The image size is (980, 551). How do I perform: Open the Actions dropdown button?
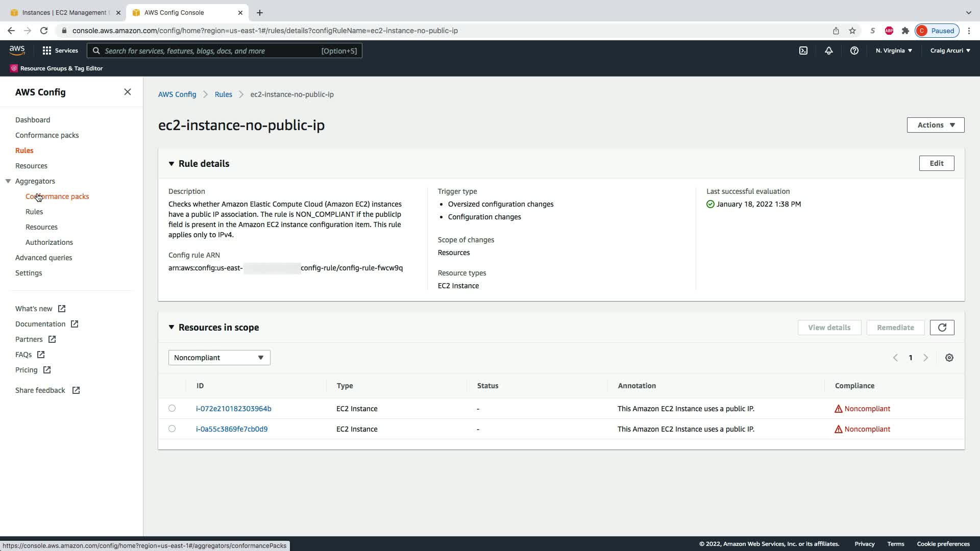(935, 125)
